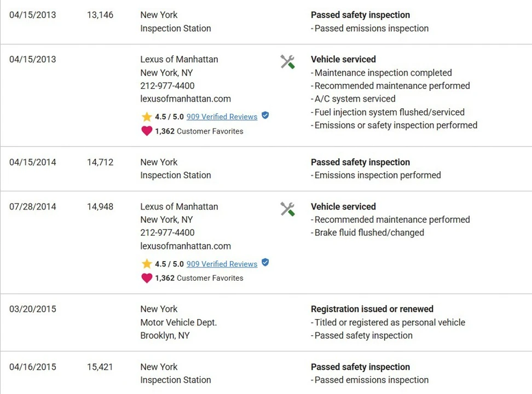The width and height of the screenshot is (532, 394).
Task: Open 909 Verified Reviews link in 07/28/2014 entry
Action: 222,264
